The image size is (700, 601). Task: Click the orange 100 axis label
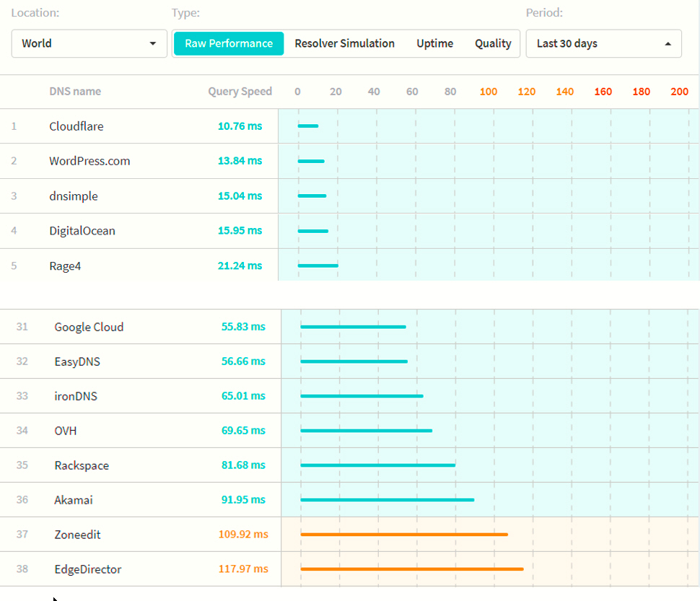click(x=489, y=92)
